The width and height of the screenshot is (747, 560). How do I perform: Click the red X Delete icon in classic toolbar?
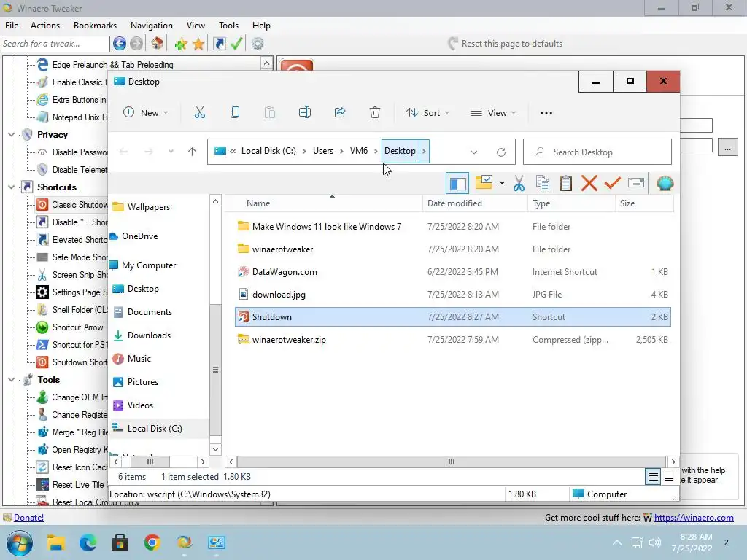tap(589, 183)
